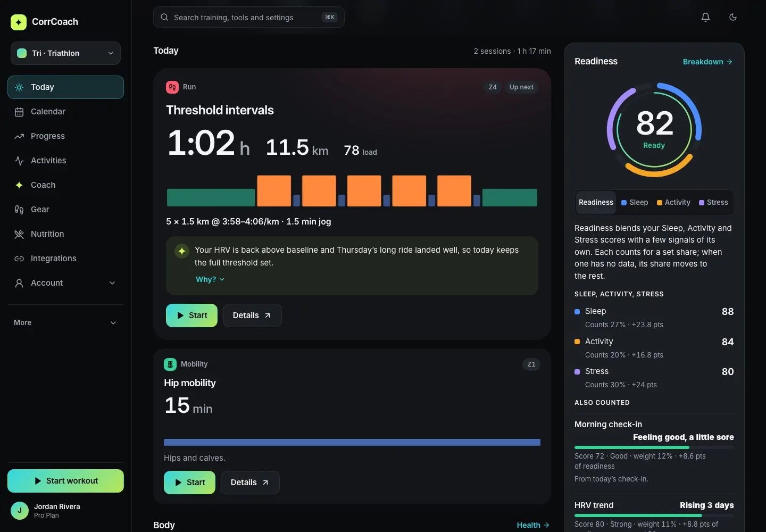Screen dimensions: 766x532
Task: Select the Sleep tab
Action: (635, 203)
